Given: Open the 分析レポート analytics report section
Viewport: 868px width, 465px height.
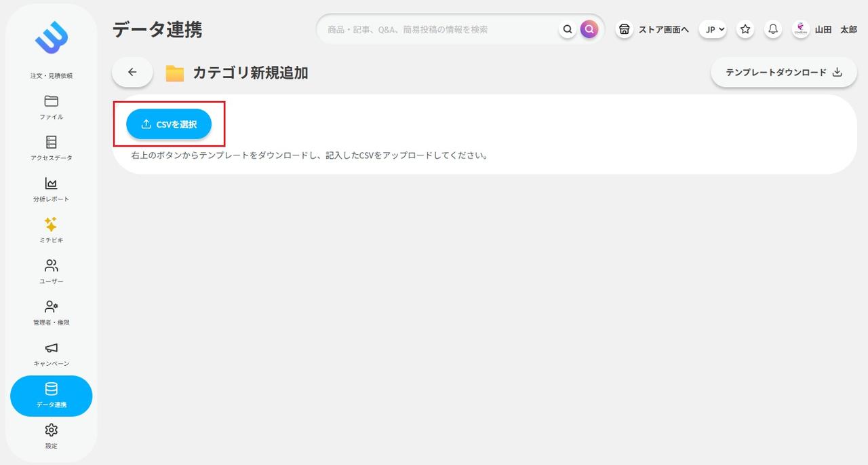Looking at the screenshot, I should pyautogui.click(x=51, y=189).
